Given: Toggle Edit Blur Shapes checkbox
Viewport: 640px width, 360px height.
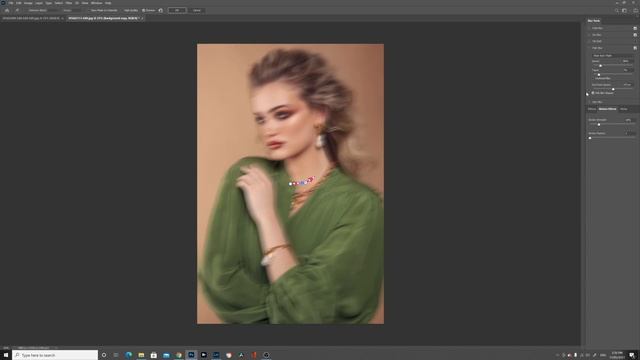Looking at the screenshot, I should click(593, 93).
